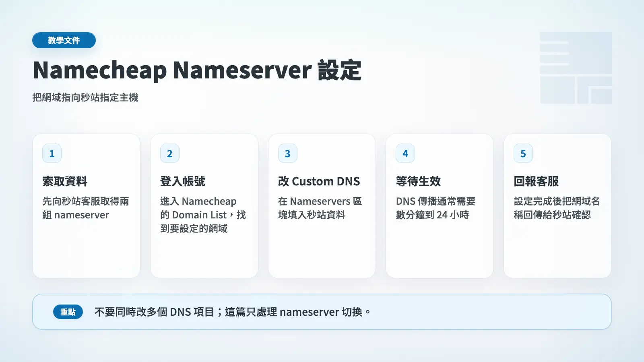This screenshot has width=644, height=362.
Task: Click the step number 1 badge
Action: pyautogui.click(x=52, y=153)
